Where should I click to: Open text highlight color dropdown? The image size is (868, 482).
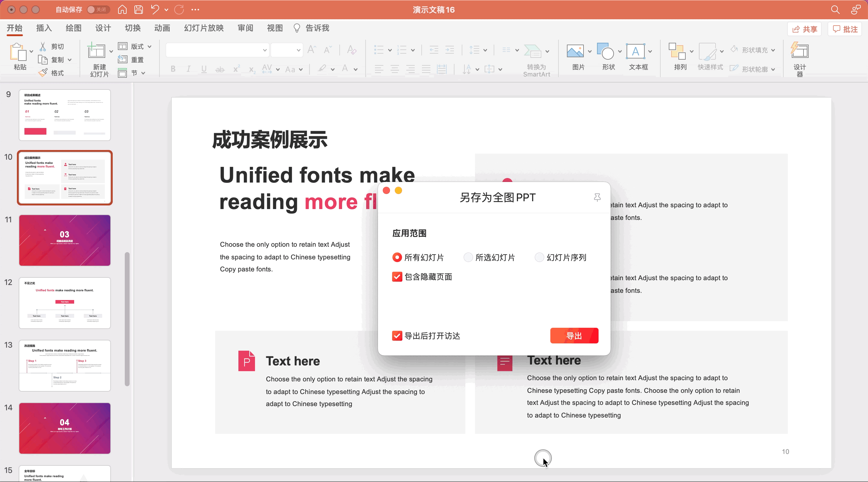pyautogui.click(x=332, y=69)
